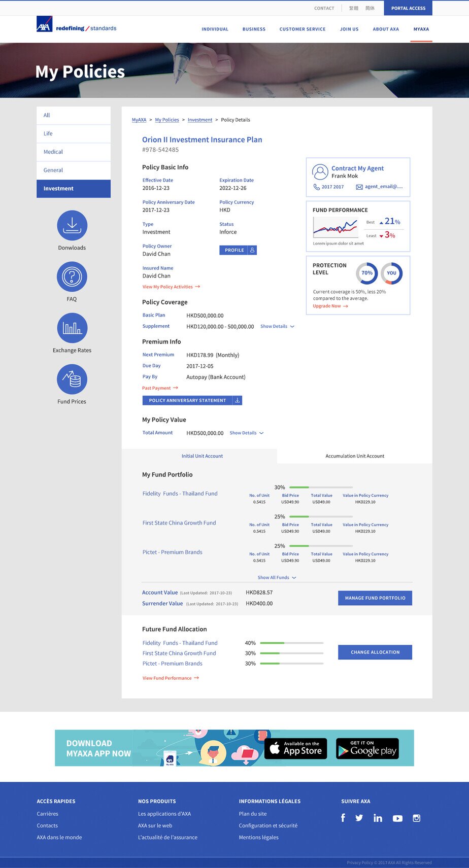The width and height of the screenshot is (469, 868).
Task: Open Les applications d'AXA footer link
Action: (164, 814)
